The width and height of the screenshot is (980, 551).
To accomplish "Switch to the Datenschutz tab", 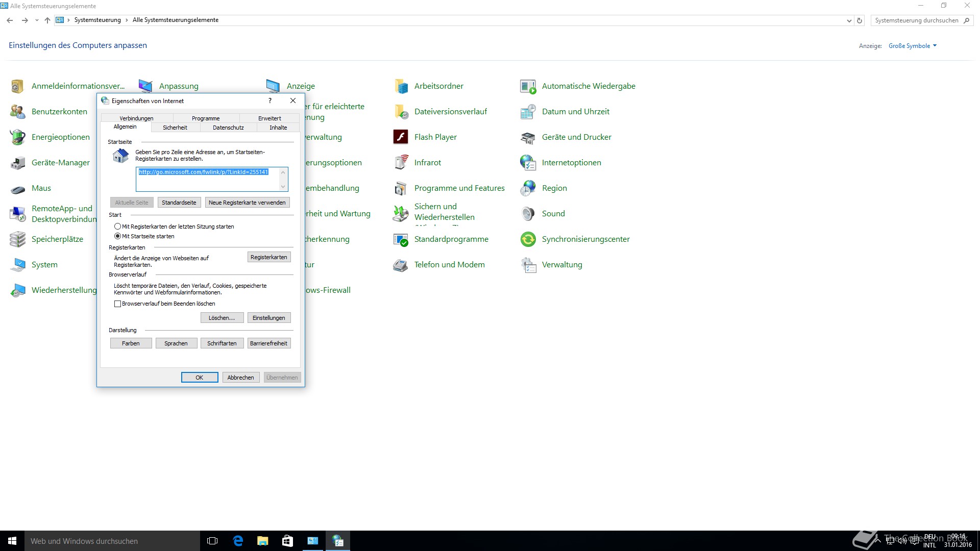I will [x=228, y=128].
